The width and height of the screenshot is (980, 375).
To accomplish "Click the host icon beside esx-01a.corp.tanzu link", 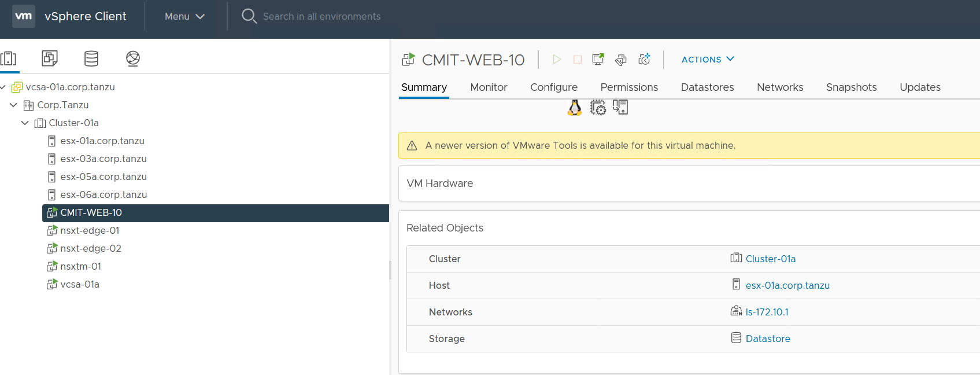I will click(736, 284).
